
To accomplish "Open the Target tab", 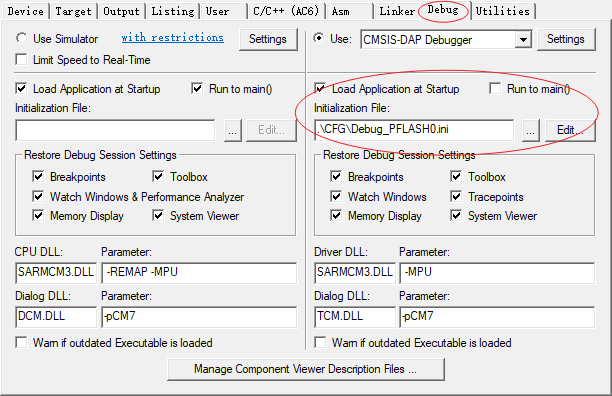I will [73, 11].
